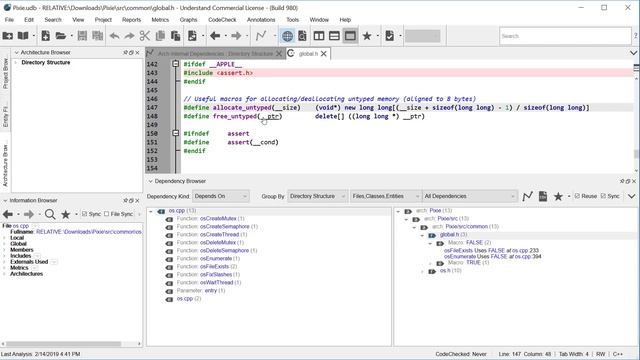640x360 pixels.
Task: Switch to the Arch Internal Dependencies tab
Action: pos(215,53)
